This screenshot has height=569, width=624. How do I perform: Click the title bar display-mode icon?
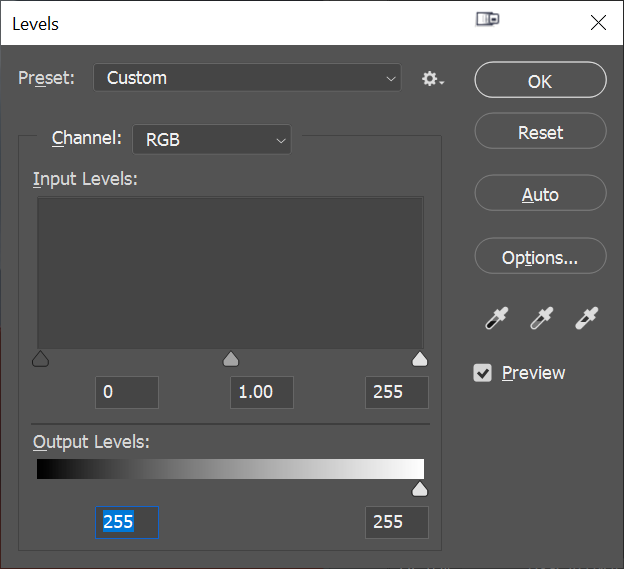point(488,19)
